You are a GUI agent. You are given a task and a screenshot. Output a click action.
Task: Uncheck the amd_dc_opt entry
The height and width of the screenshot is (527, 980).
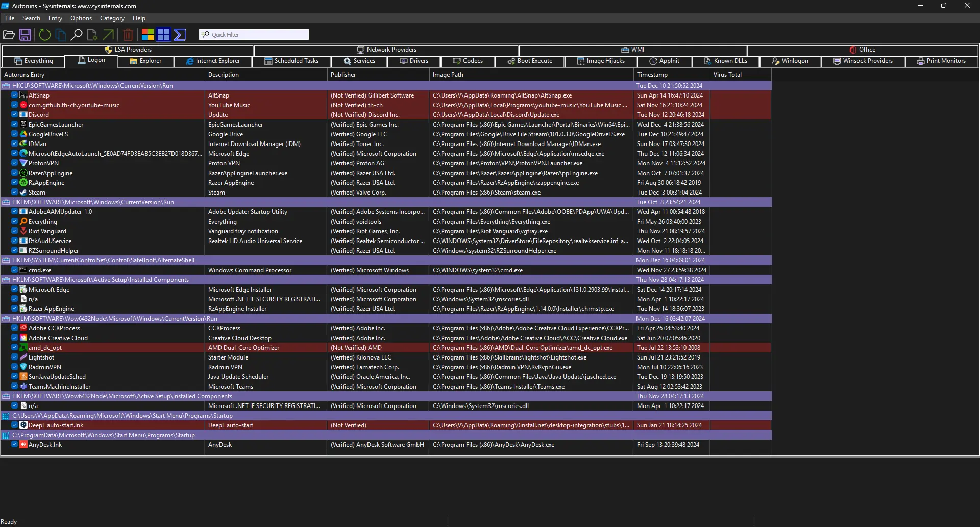click(15, 348)
